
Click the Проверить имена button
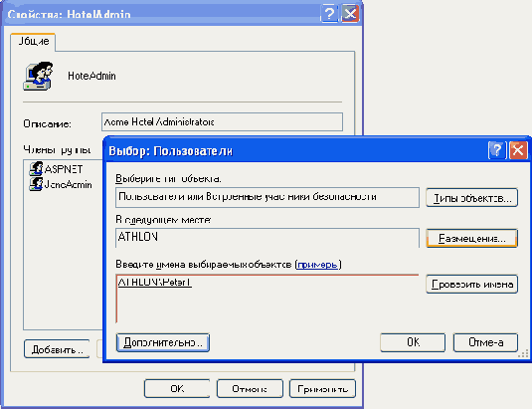pos(471,284)
